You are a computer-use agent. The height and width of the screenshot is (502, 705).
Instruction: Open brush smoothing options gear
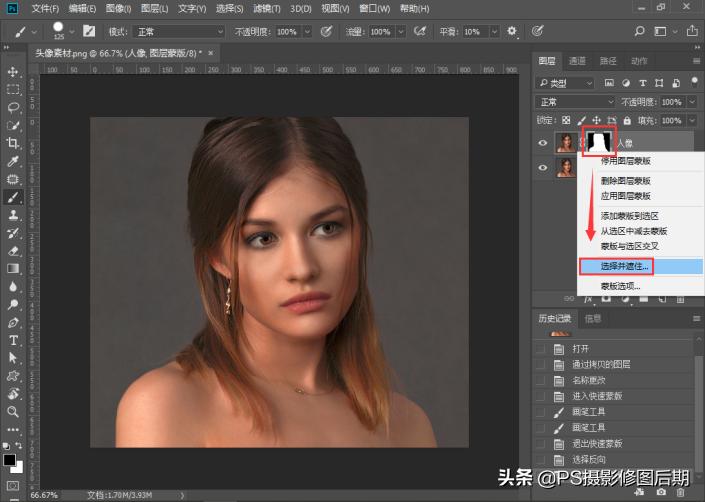tap(511, 32)
